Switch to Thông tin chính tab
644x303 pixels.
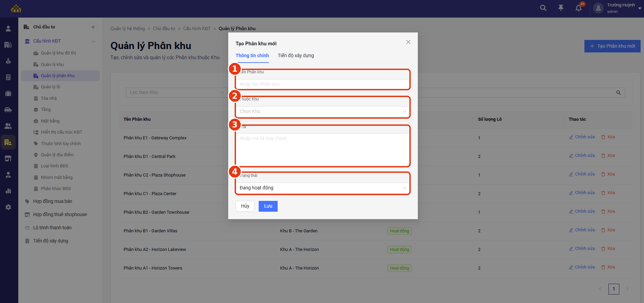252,55
